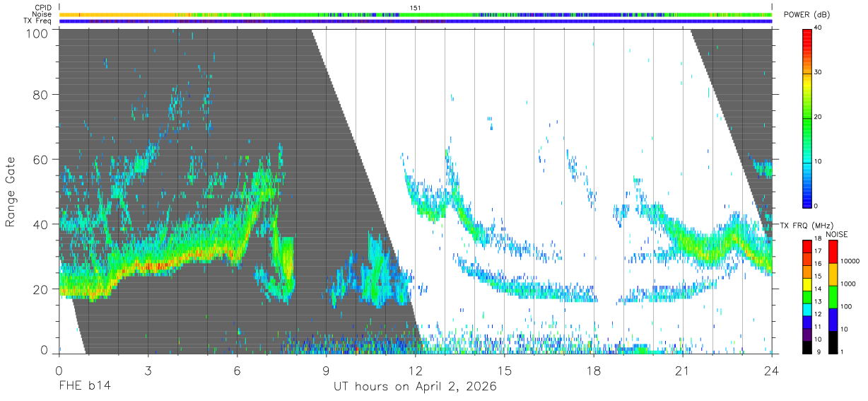Click the 21 UT hour tick label
This screenshot has width=868, height=401.
[683, 371]
